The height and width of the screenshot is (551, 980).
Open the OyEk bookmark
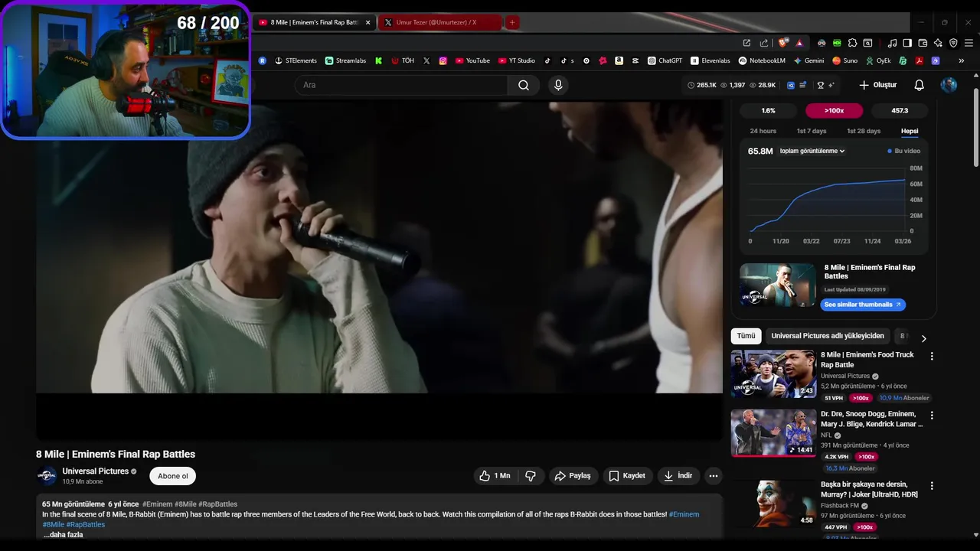point(879,60)
